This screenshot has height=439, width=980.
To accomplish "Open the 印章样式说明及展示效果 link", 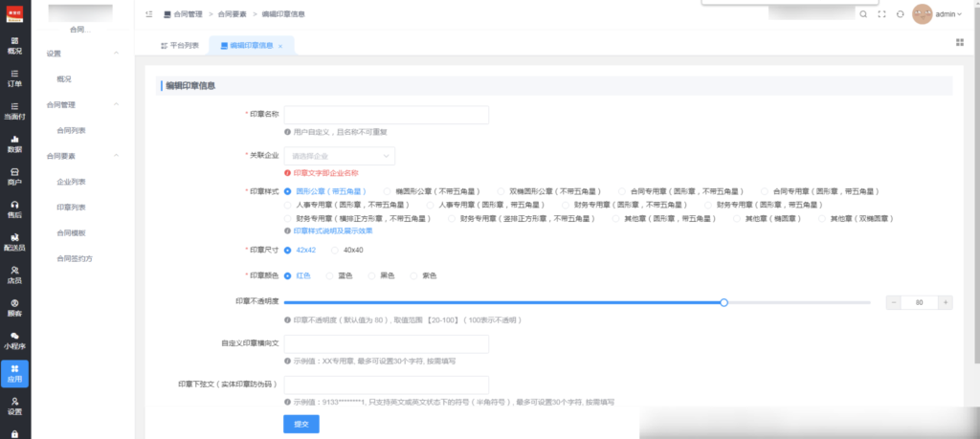I will pos(331,230).
